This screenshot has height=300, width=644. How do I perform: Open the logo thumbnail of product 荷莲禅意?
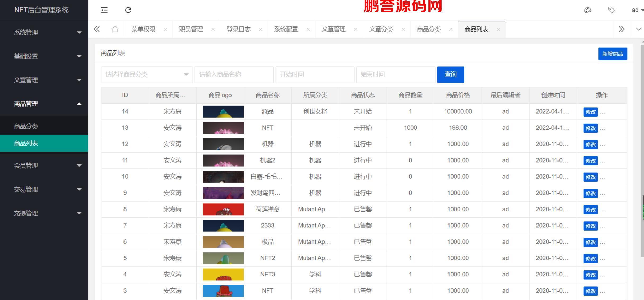(x=223, y=209)
